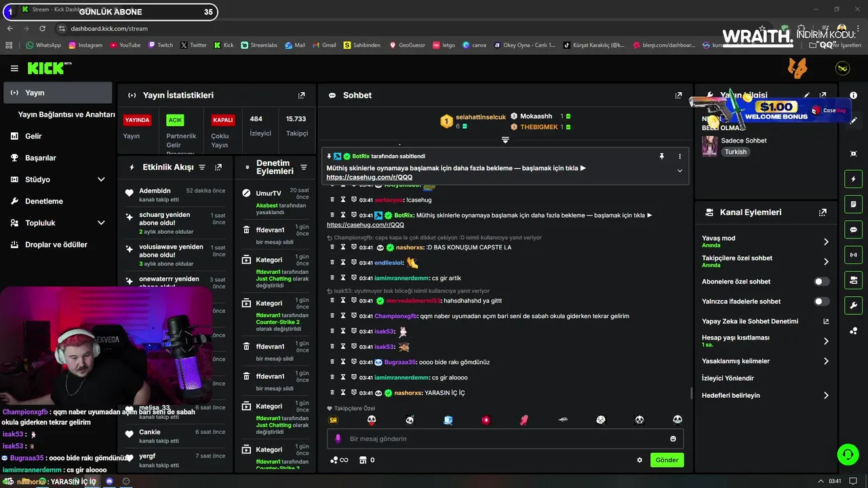This screenshot has width=868, height=488.
Task: Open the hamburger menu beside the Kick logo
Action: (x=14, y=68)
